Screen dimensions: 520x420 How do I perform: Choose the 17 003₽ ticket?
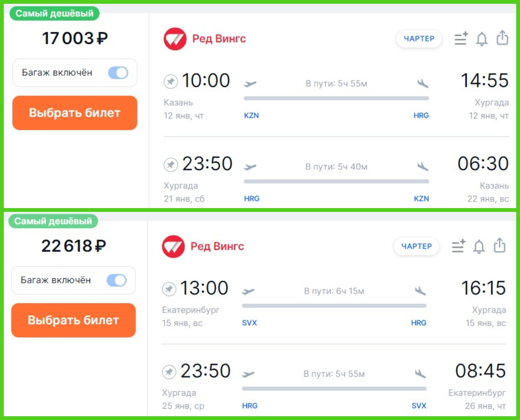75,113
